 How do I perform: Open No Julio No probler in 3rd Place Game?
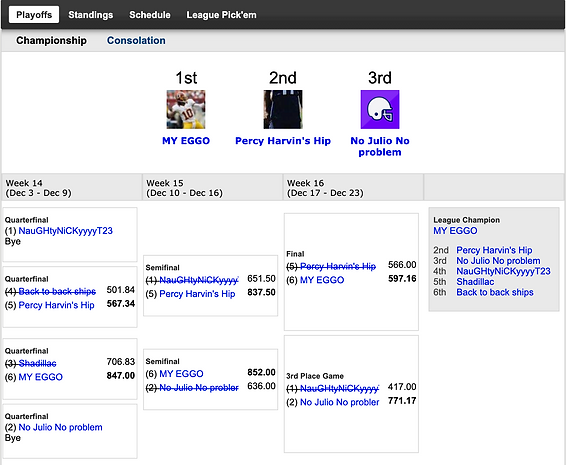tap(340, 402)
